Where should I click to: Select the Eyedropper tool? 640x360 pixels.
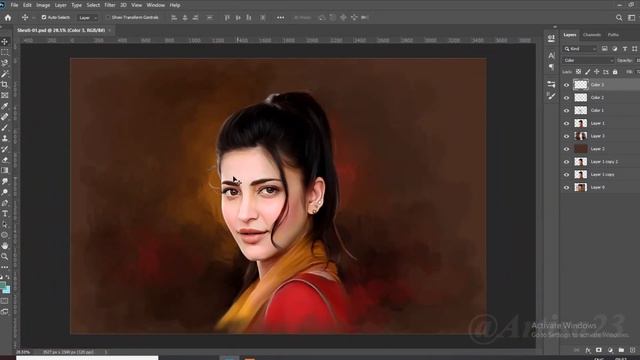coord(5,106)
